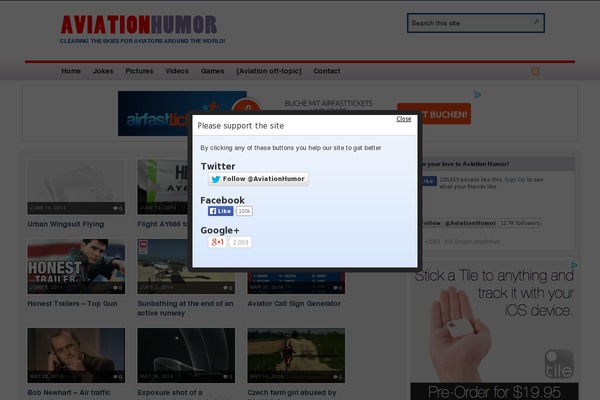
Task: Open Sunbathing at the end of runway link
Action: [185, 308]
